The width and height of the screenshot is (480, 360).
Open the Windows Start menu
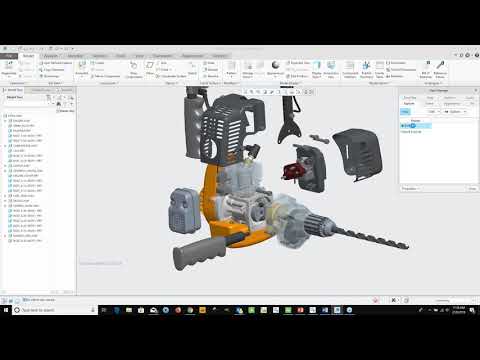click(6, 310)
